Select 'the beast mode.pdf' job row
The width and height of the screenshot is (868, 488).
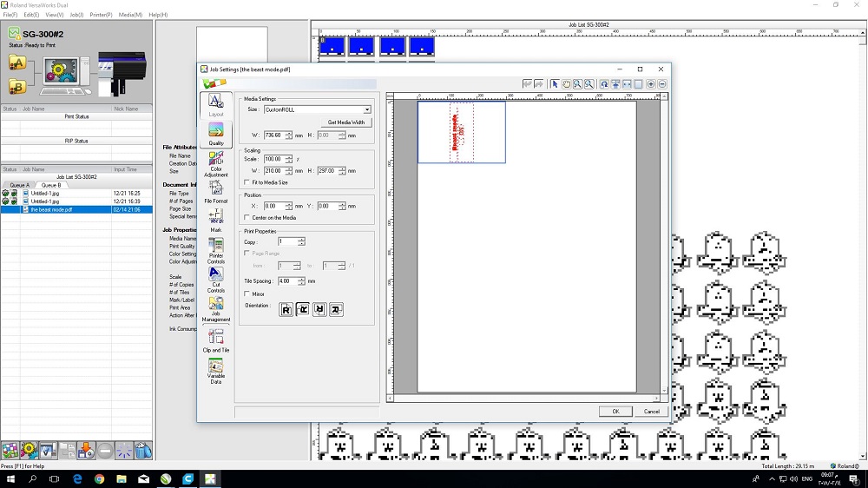click(76, 210)
